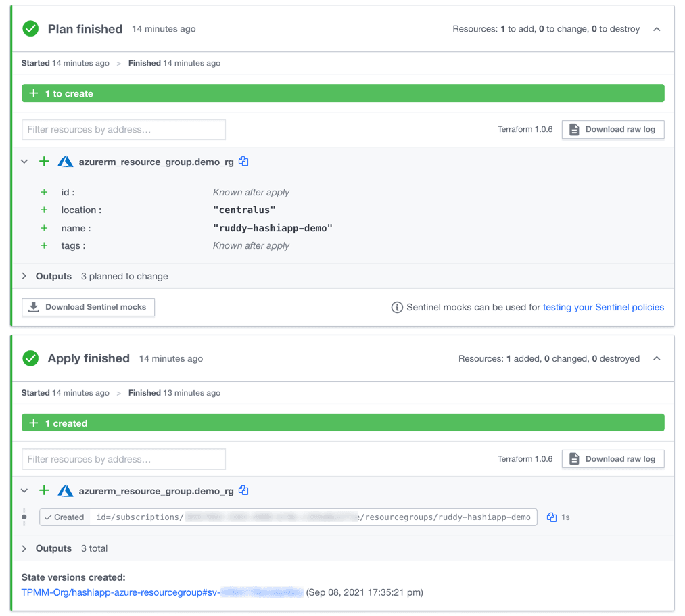This screenshot has width=685, height=616.
Task: Open the hashiapp-azure-resourcegroup state version link
Action: coord(162,592)
